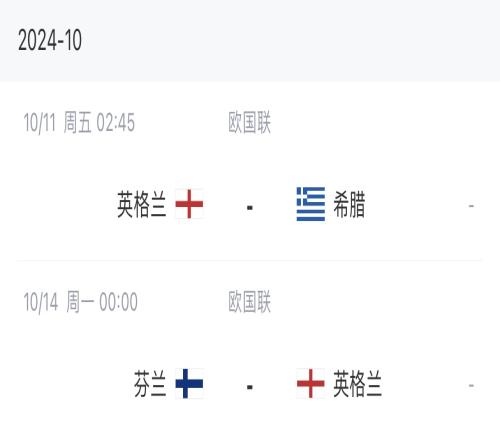500x440 pixels.
Task: Click the England flag in the second match
Action: 311,384
